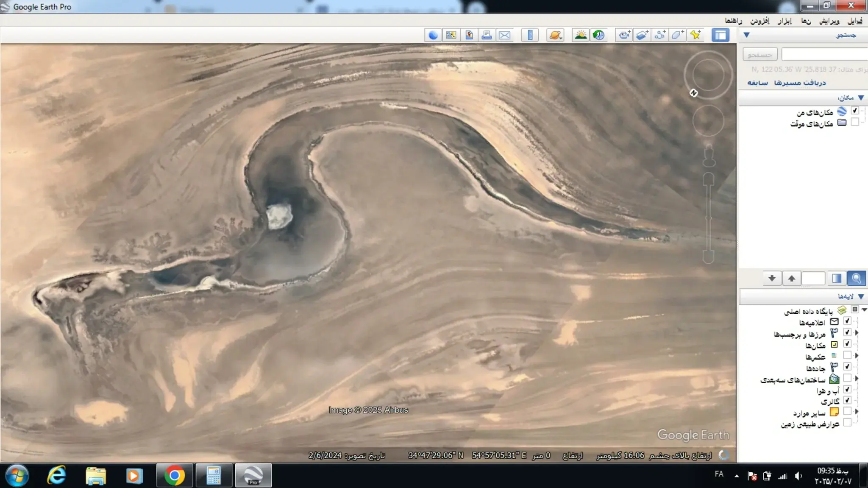Screen dimensions: 868x488
Task: Click the Save Image toolbar icon
Action: point(469,35)
